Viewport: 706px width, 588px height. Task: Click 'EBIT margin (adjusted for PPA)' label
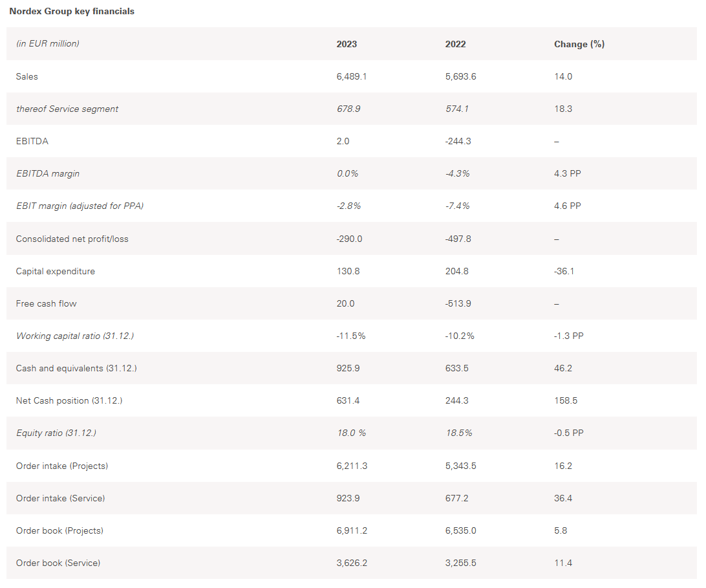point(80,206)
